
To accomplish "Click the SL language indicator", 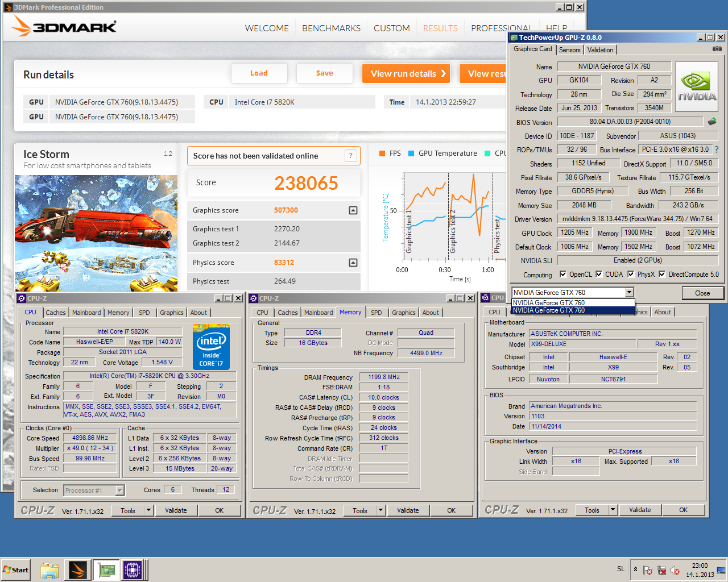I will (621, 569).
